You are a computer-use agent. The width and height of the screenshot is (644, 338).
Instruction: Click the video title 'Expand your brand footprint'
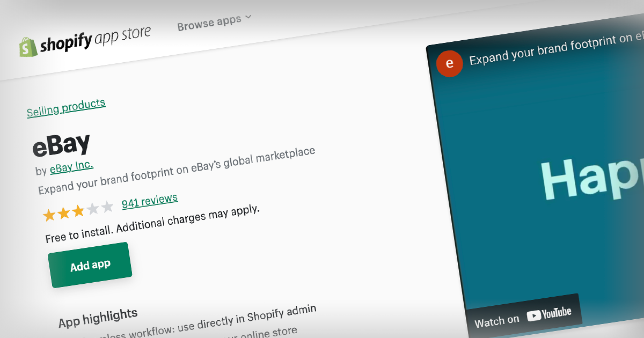pyautogui.click(x=556, y=49)
